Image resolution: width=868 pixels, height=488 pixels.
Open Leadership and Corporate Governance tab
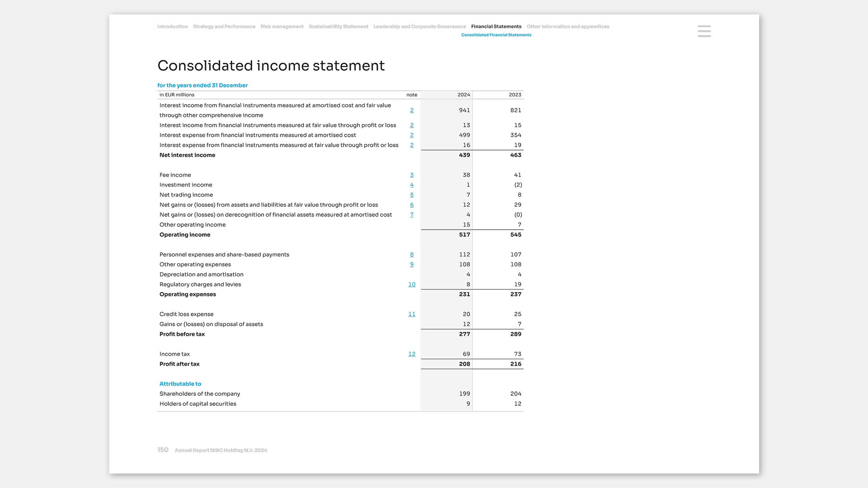coord(420,26)
